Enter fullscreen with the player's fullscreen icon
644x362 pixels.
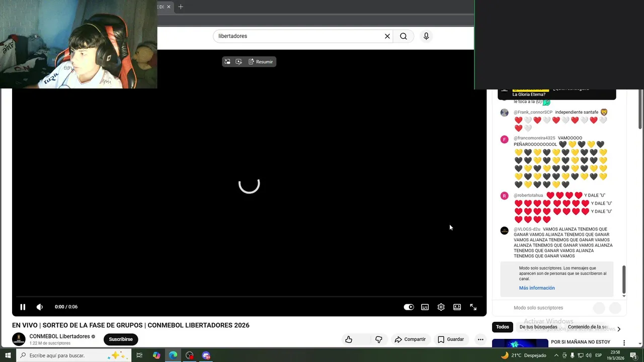pos(473,307)
